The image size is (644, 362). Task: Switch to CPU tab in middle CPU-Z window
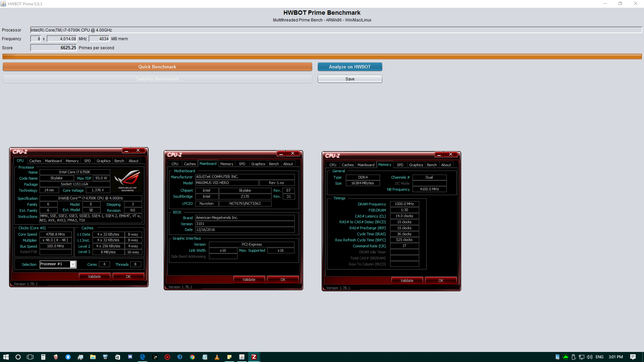pyautogui.click(x=175, y=164)
